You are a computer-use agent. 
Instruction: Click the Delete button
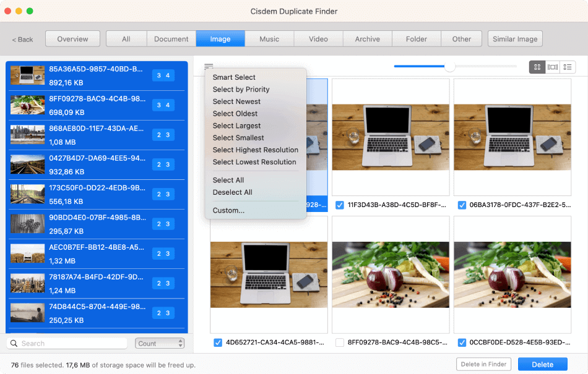(x=542, y=363)
